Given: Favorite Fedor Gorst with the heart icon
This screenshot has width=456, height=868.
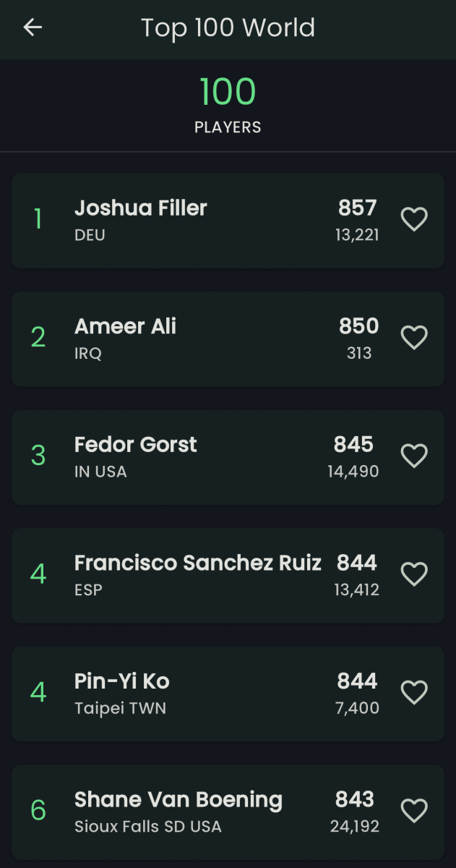Looking at the screenshot, I should click(414, 456).
